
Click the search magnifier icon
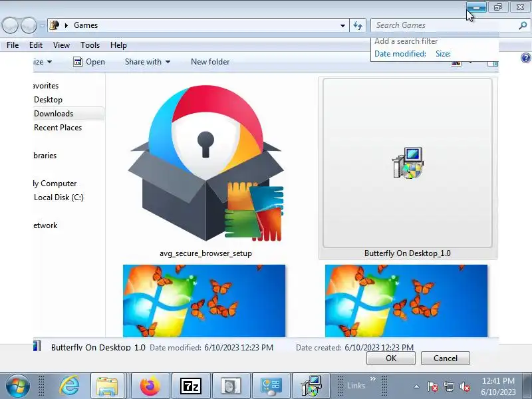(x=523, y=25)
